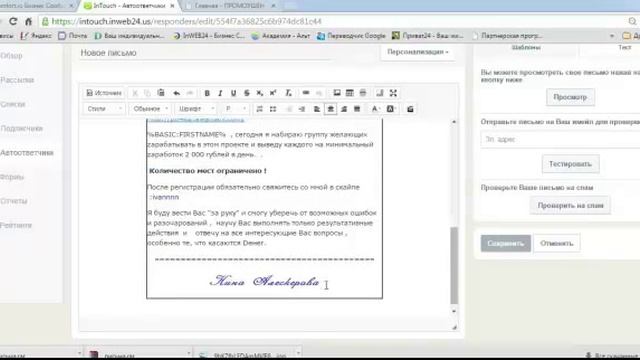Open the text color picker
This screenshot has width=640, height=360.
pos(375,109)
